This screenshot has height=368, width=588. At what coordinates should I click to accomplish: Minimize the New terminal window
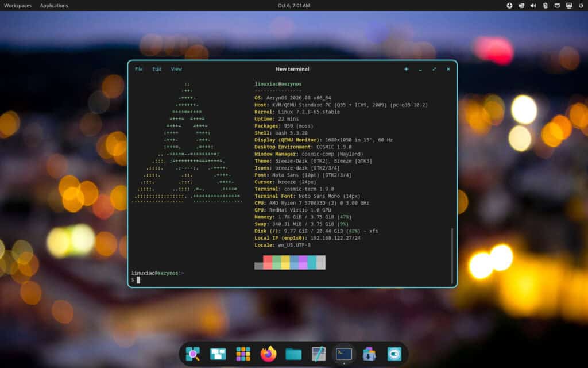[420, 69]
